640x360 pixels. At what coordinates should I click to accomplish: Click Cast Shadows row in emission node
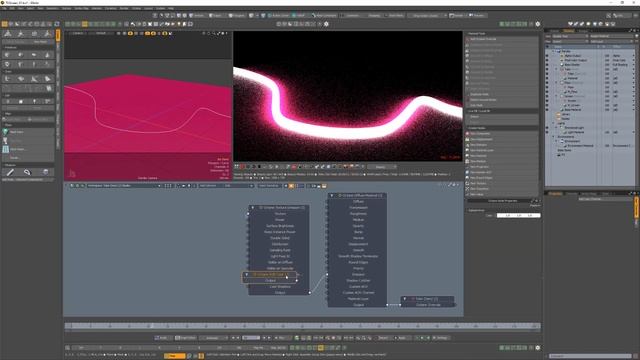pyautogui.click(x=280, y=287)
